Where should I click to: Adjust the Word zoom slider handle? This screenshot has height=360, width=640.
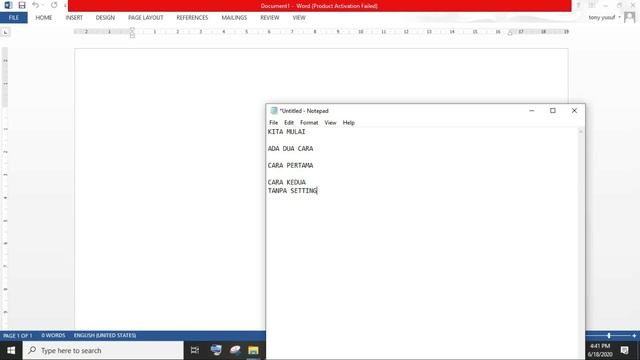click(x=609, y=336)
